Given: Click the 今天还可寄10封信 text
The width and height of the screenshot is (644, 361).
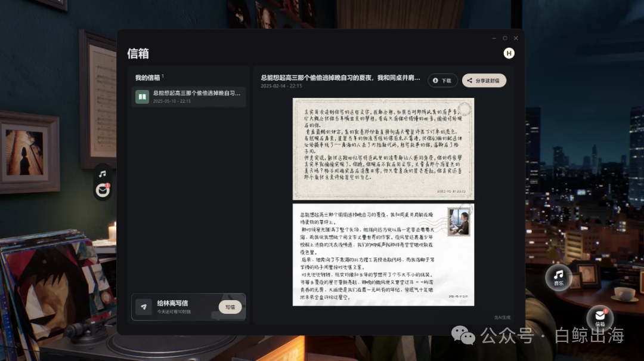Looking at the screenshot, I should coord(174,311).
